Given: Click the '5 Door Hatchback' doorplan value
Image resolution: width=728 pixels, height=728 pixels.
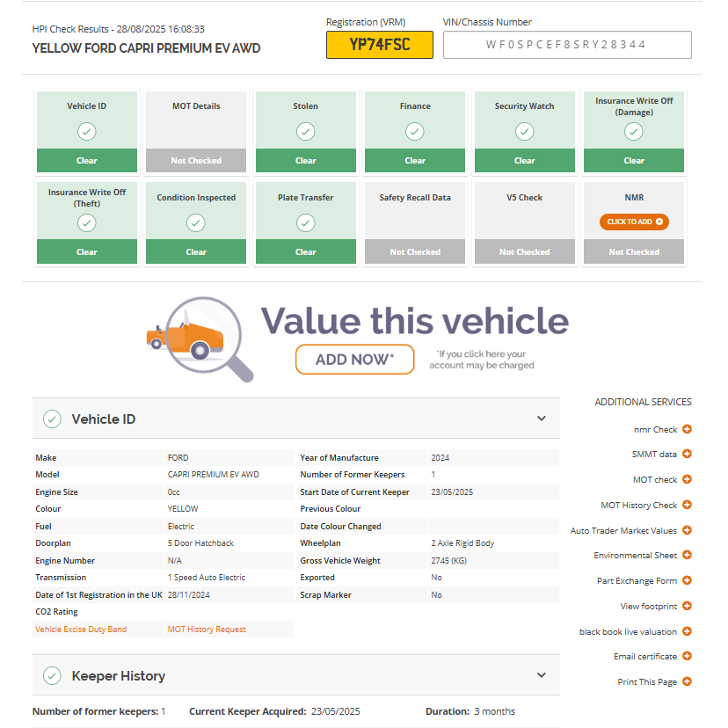Looking at the screenshot, I should point(200,542).
